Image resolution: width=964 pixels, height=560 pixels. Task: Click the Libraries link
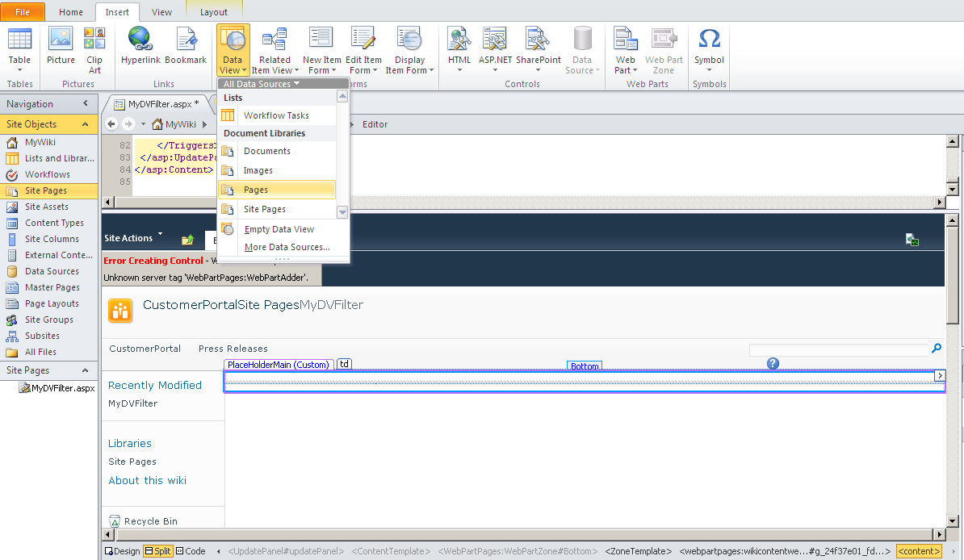click(130, 443)
